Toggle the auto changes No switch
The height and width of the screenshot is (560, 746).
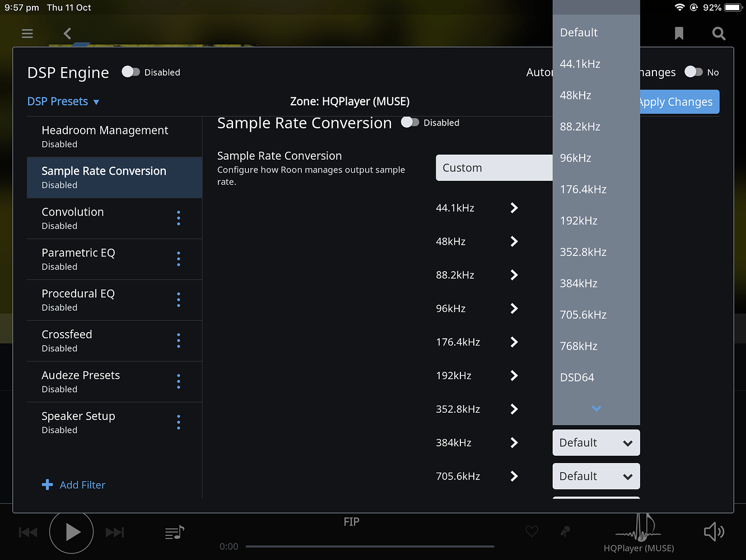[x=694, y=72]
